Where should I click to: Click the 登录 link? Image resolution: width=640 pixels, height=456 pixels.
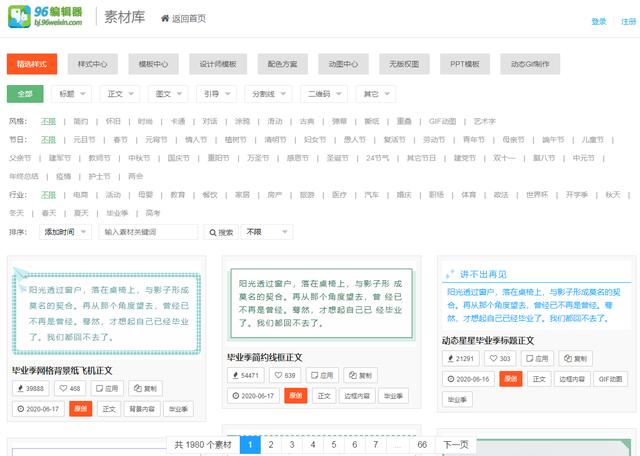(x=599, y=22)
